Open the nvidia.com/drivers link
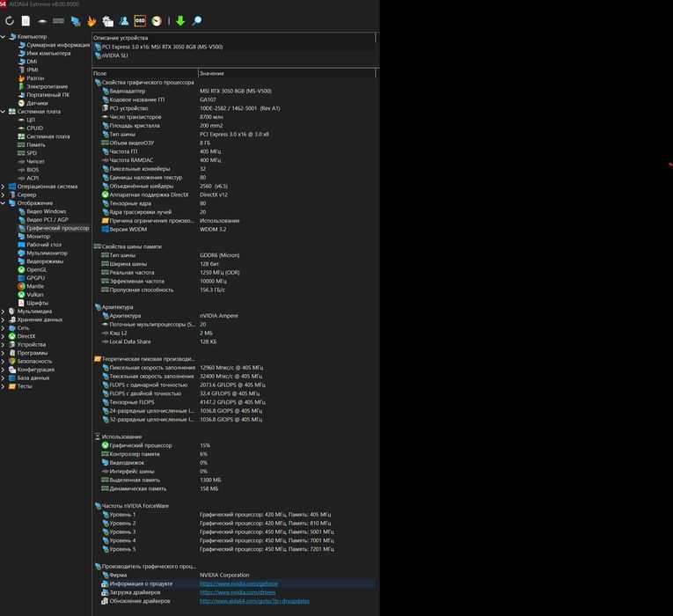Screen dimensions: 673x616 coord(238,592)
